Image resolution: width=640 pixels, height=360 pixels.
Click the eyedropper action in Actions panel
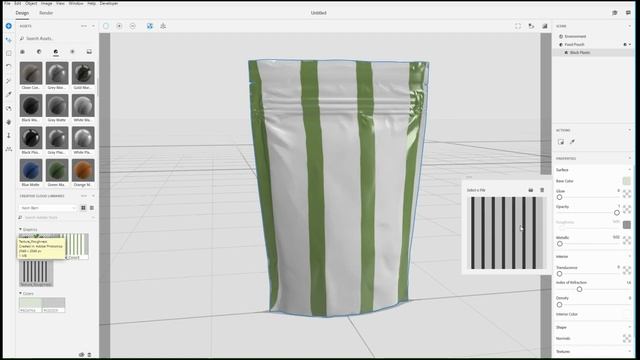(572, 142)
